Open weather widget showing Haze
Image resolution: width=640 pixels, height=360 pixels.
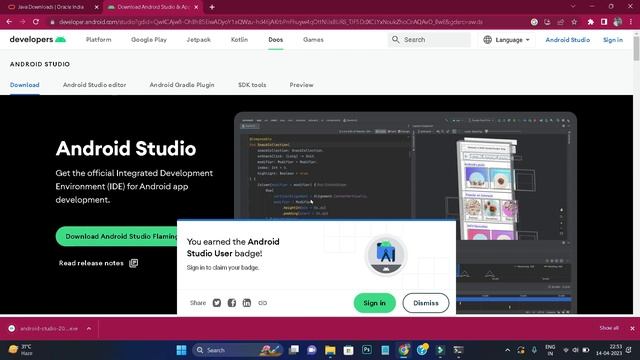tap(20, 350)
